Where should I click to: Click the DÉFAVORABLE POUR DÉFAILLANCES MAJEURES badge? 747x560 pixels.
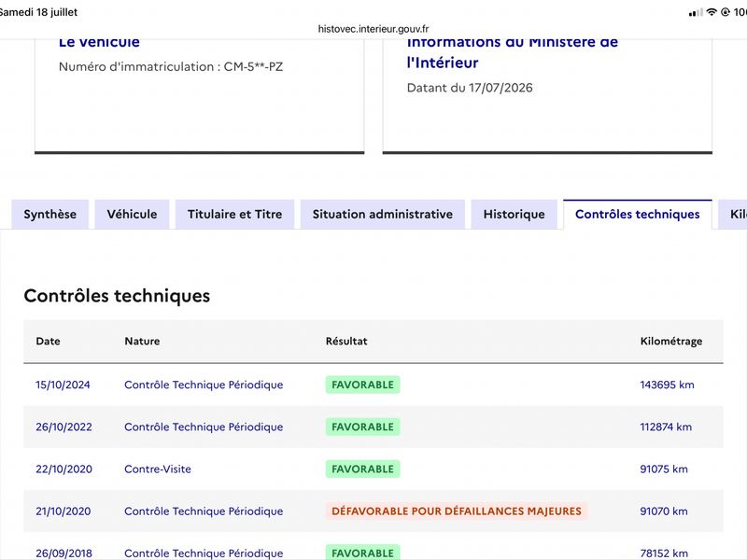(x=457, y=511)
